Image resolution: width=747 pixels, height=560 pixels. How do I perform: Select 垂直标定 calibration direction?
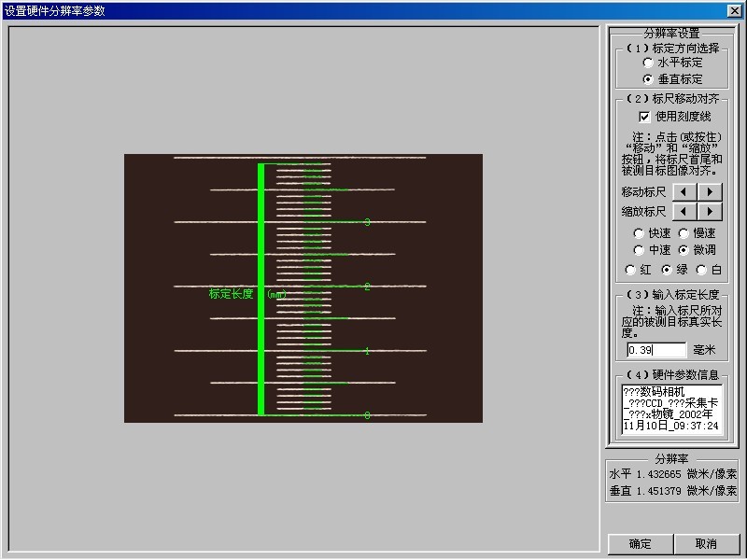pos(649,79)
